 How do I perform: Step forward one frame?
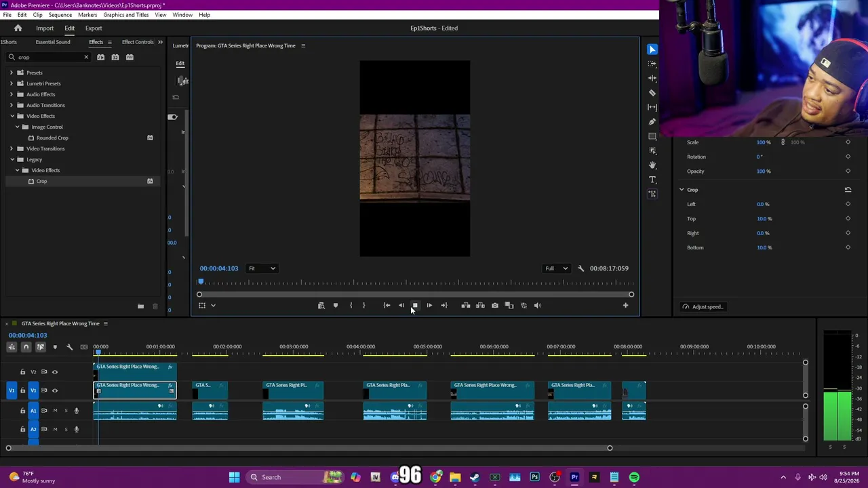pos(429,306)
